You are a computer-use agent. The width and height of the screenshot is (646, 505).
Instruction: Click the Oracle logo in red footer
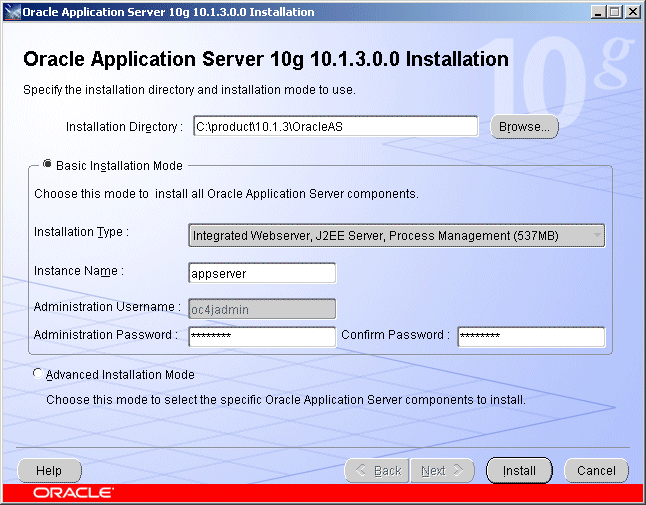click(x=73, y=493)
